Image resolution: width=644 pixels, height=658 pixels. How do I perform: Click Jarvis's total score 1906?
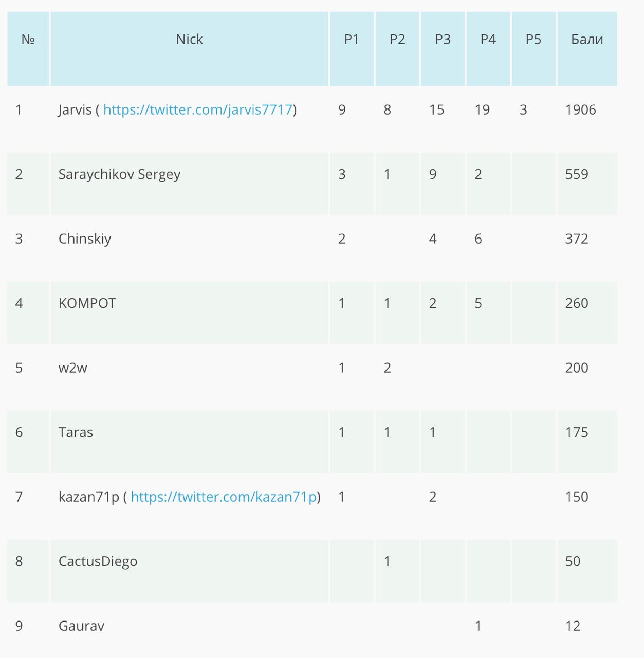[580, 109]
